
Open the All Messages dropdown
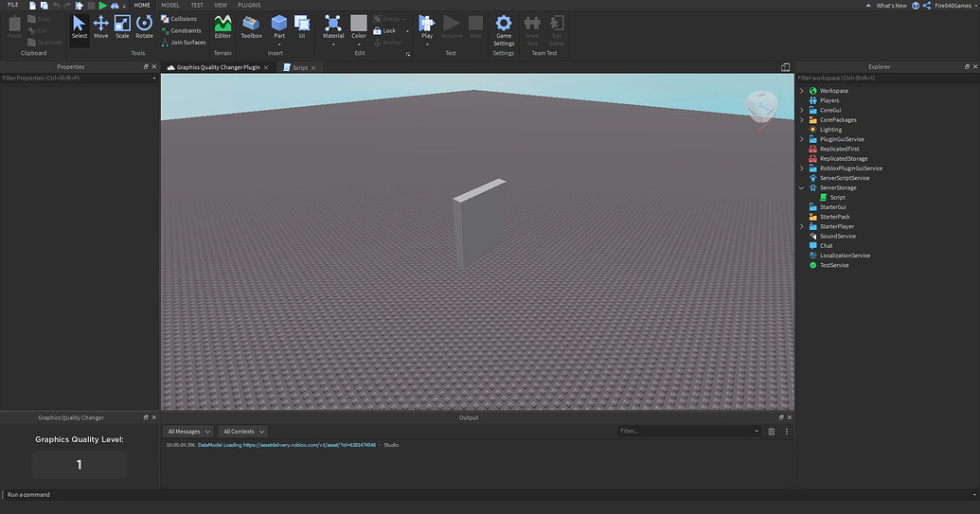click(188, 432)
